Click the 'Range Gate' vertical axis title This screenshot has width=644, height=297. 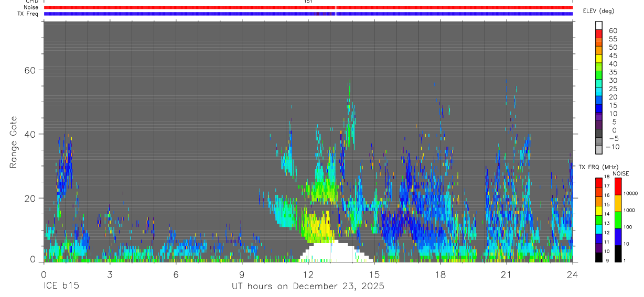(14, 142)
